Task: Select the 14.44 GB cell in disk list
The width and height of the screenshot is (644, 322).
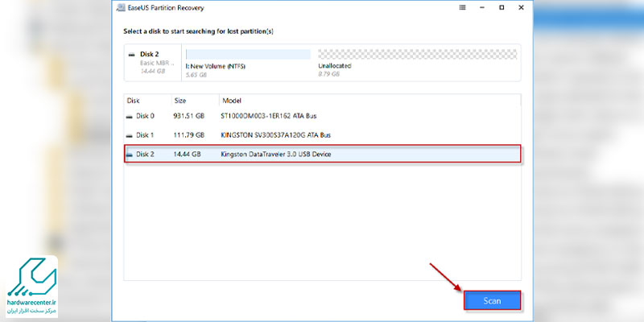Action: (x=188, y=155)
